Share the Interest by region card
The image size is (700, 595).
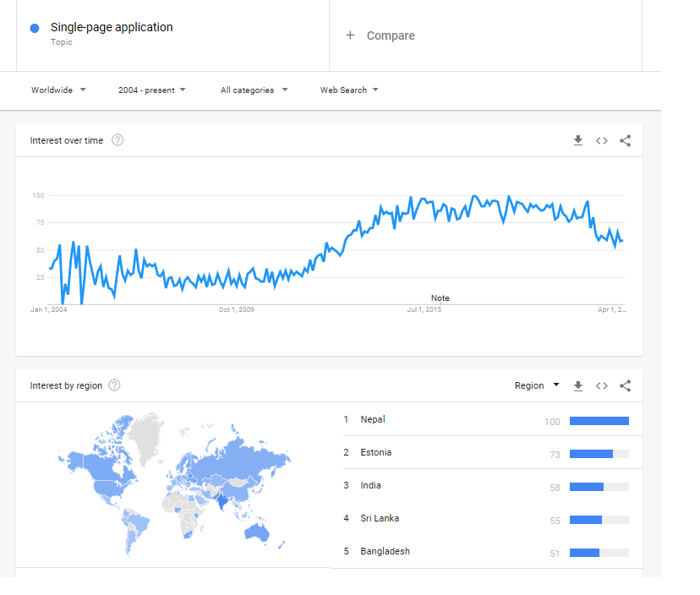click(x=626, y=386)
